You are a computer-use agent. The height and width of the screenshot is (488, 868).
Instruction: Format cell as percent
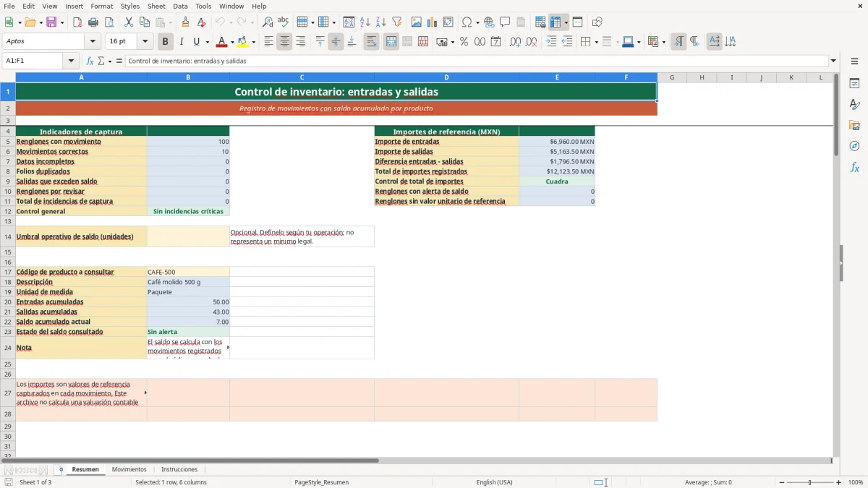[x=464, y=42]
